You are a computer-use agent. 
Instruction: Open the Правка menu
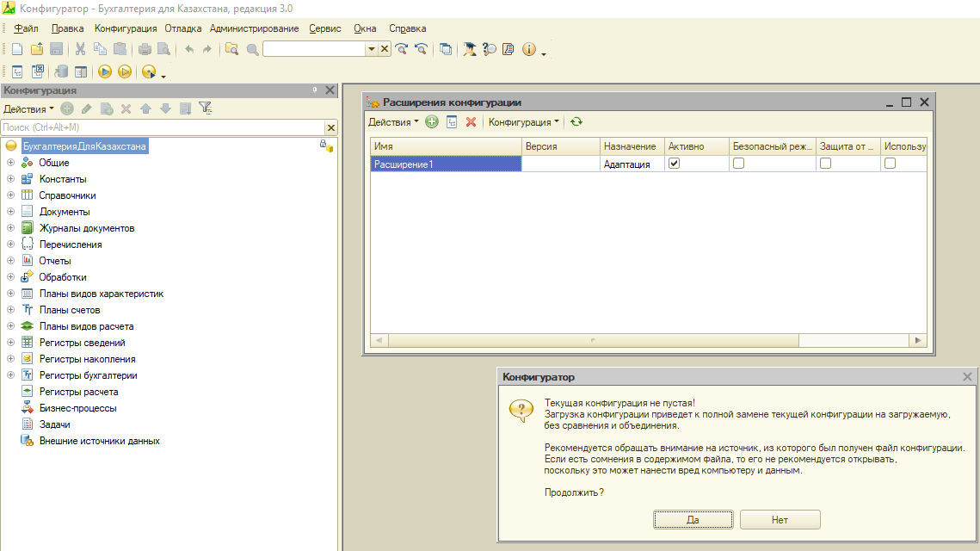coord(67,28)
